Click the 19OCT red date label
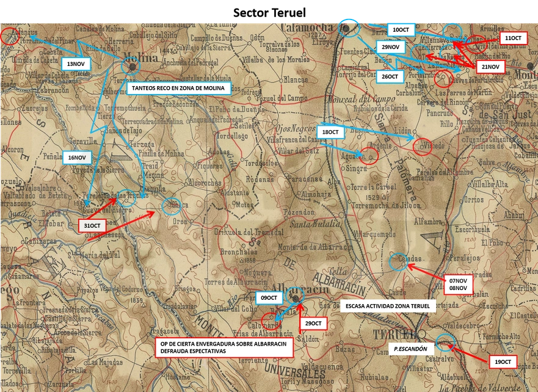The height and width of the screenshot is (392, 538). click(x=503, y=362)
